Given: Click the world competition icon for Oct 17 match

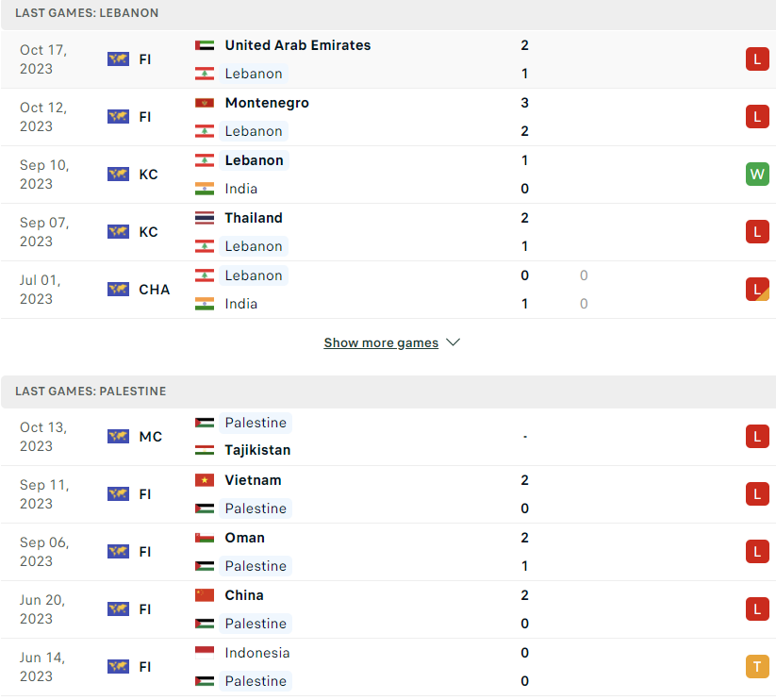Looking at the screenshot, I should [x=118, y=59].
